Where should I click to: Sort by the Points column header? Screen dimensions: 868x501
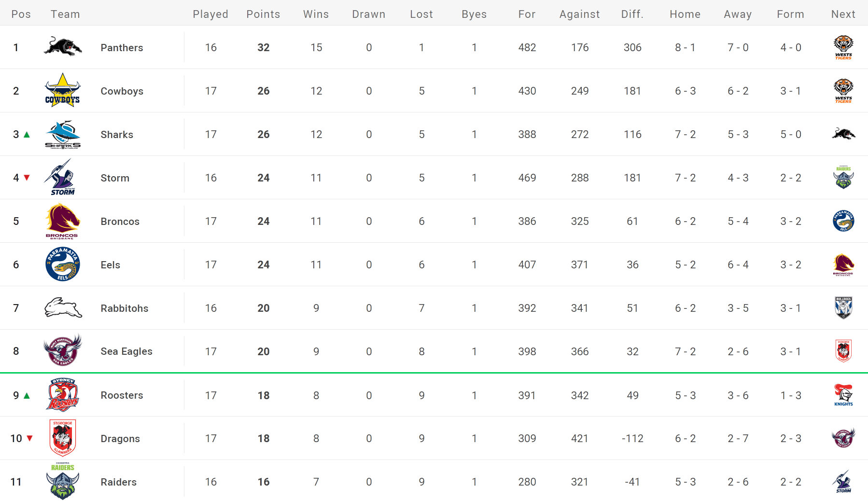point(263,14)
